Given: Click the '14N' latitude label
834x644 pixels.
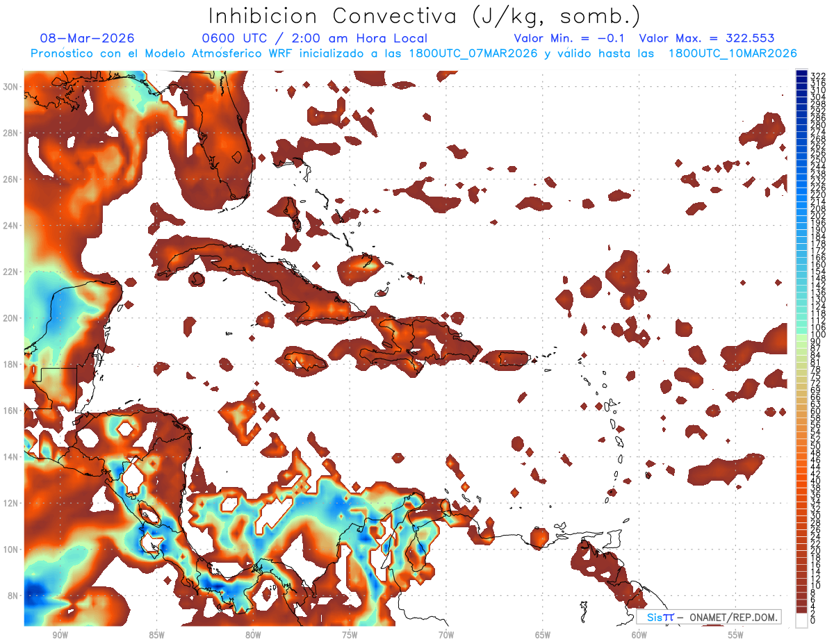Looking at the screenshot, I should (11, 456).
